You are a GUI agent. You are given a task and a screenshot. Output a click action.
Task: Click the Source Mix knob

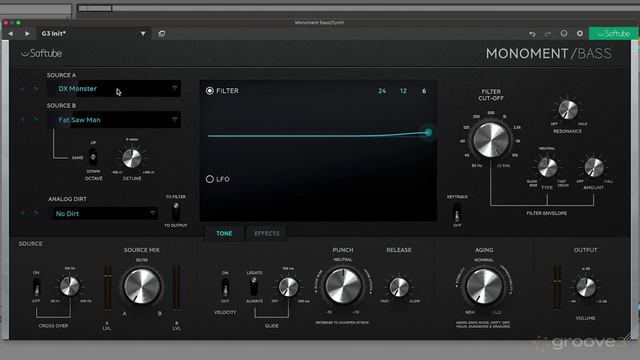(142, 286)
